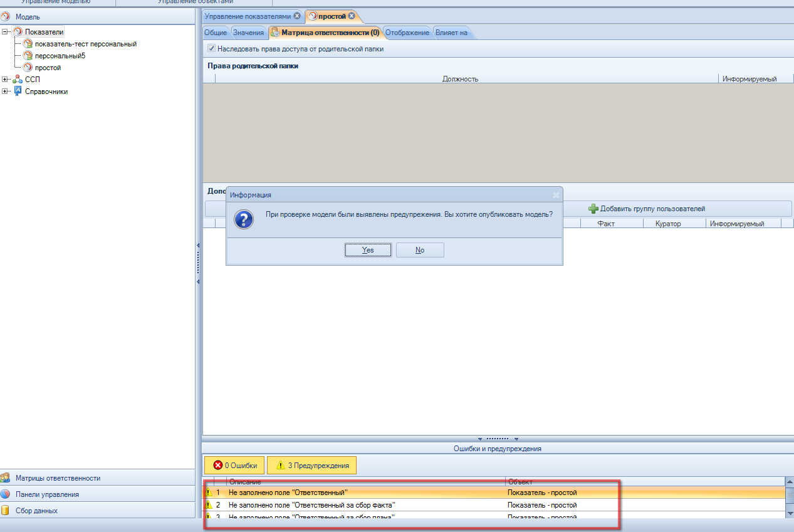Viewport: 794px width, 532px height.
Task: Switch to Управление показателями tab
Action: pyautogui.click(x=247, y=16)
